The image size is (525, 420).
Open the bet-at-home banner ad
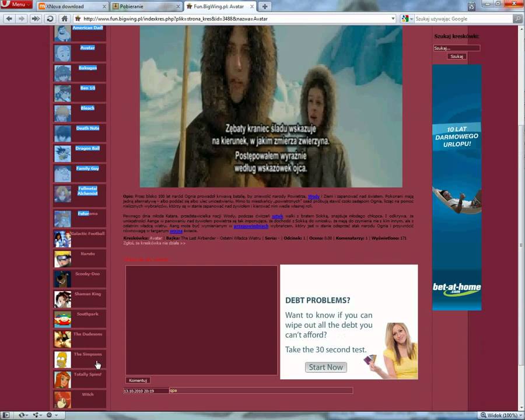(x=457, y=188)
